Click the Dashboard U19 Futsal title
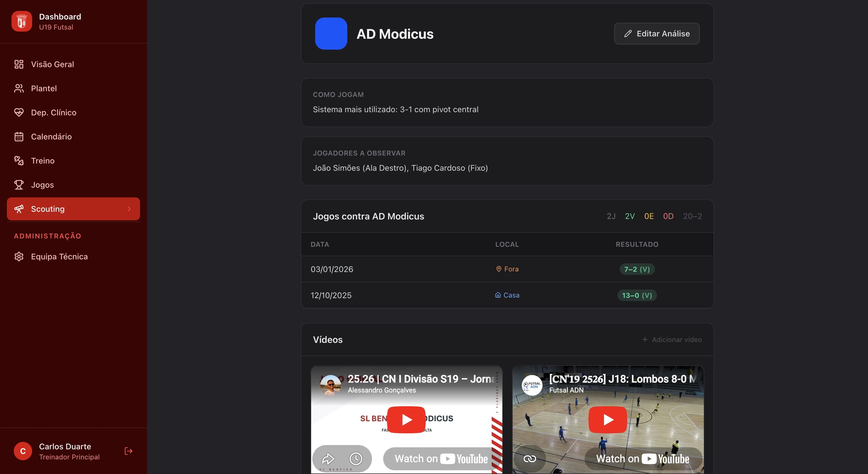 click(60, 22)
